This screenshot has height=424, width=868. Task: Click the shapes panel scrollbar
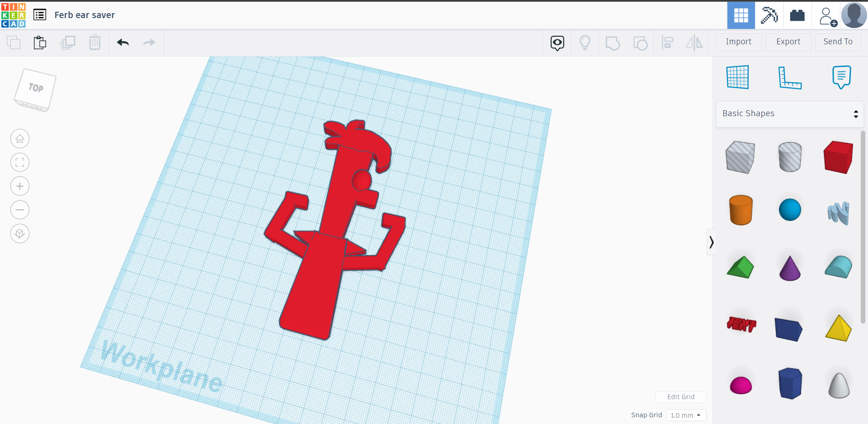click(x=863, y=227)
